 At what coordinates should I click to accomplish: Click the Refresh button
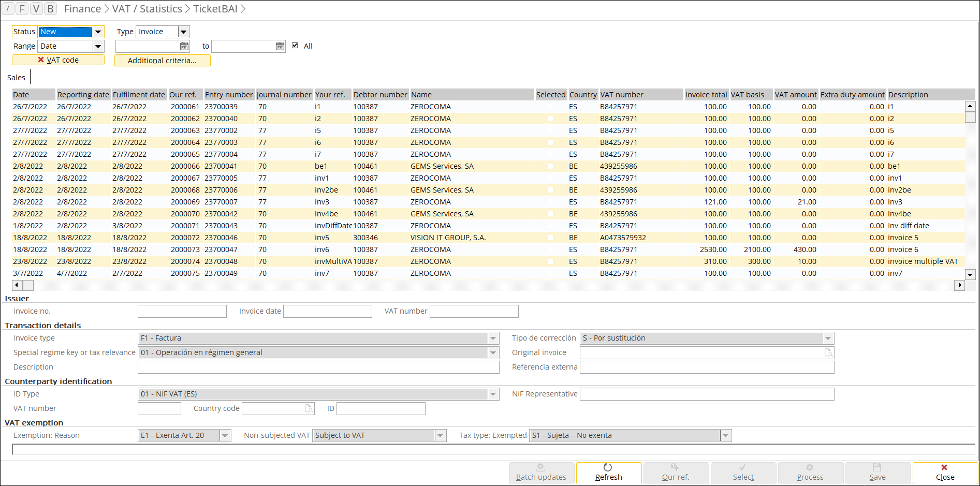coord(609,473)
